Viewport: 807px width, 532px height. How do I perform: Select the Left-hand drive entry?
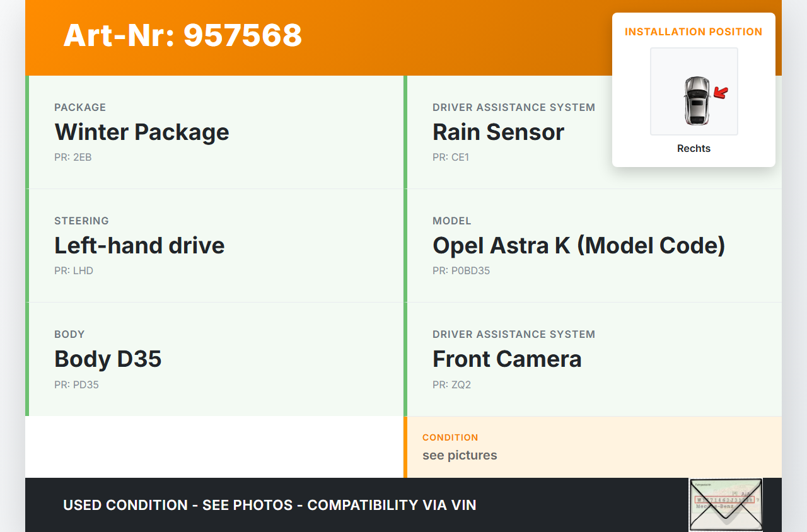139,246
